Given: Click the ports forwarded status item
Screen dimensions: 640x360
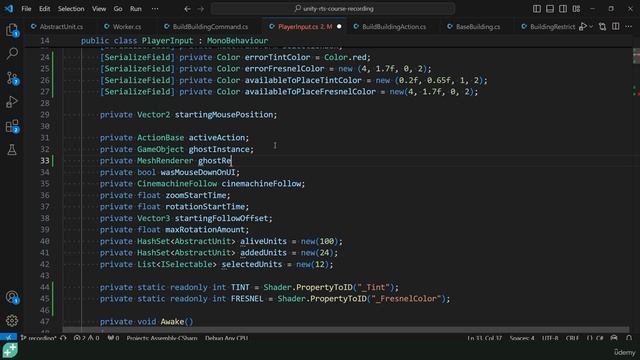Looking at the screenshot, I should point(113,338).
